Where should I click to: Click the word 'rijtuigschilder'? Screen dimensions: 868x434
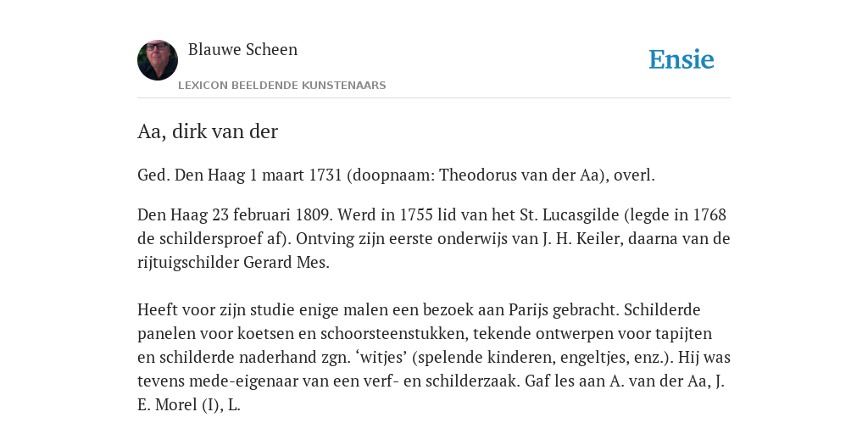[x=188, y=263]
